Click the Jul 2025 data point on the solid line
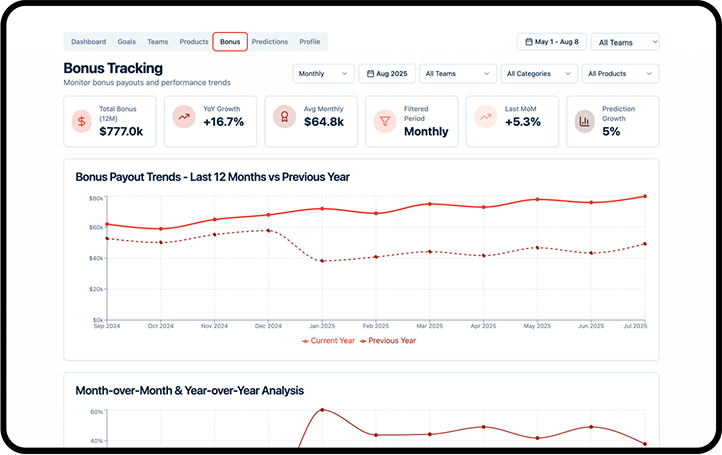 click(x=645, y=197)
